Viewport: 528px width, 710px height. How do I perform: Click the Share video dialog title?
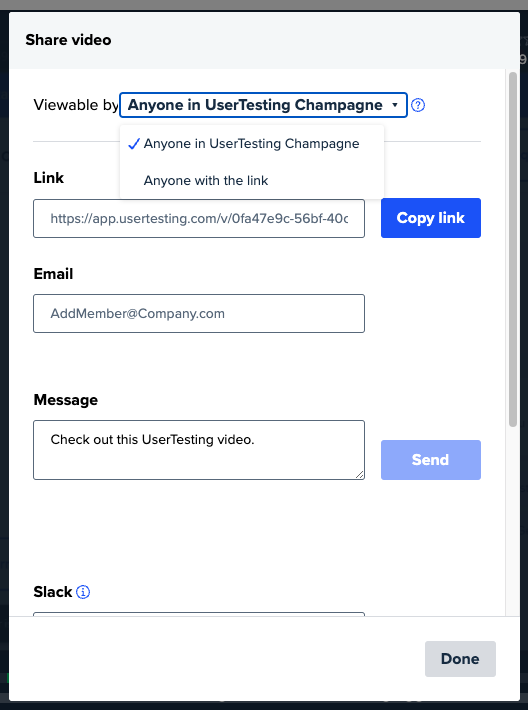coord(68,40)
